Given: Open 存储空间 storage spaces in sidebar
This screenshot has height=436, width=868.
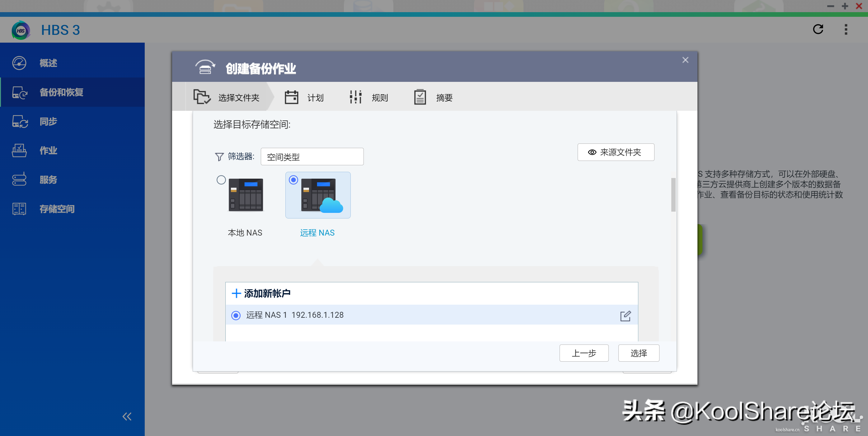Looking at the screenshot, I should coord(57,209).
